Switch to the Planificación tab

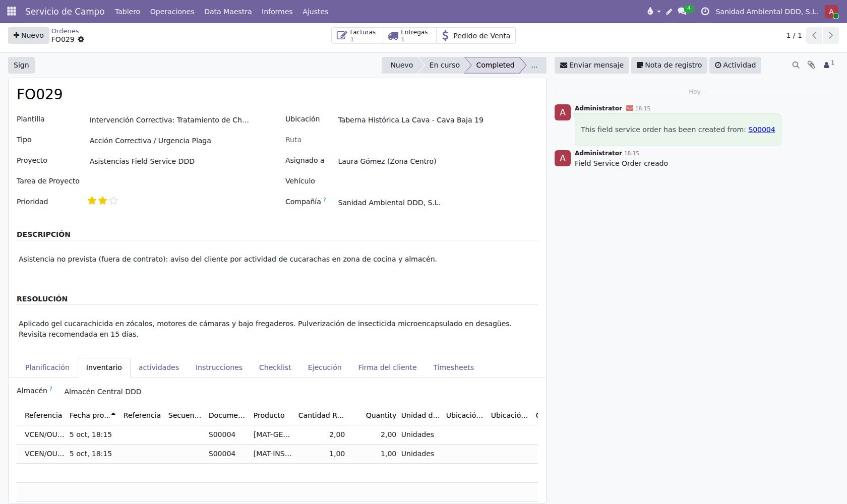point(47,367)
